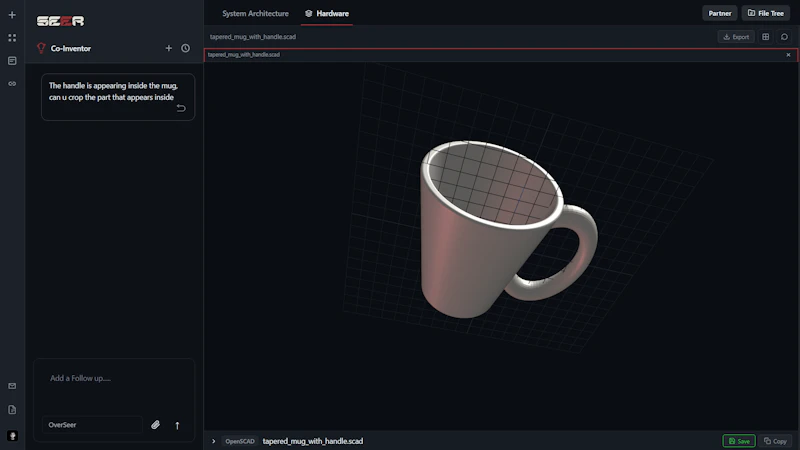
Task: Click the Co-Inventor panel title
Action: point(71,48)
